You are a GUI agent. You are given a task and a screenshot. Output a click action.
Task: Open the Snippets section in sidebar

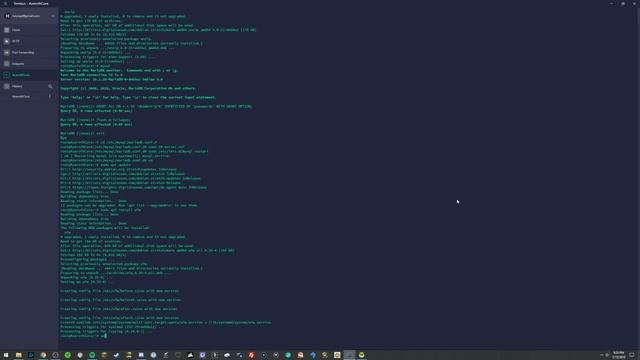click(29, 64)
